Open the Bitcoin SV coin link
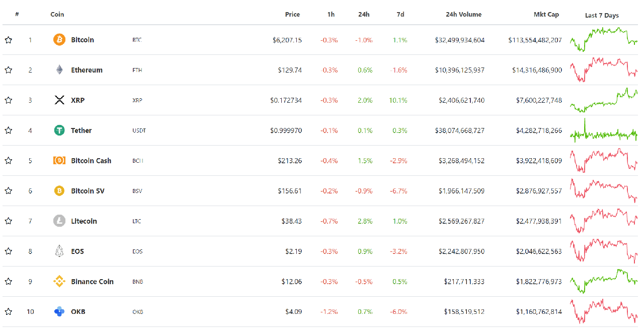Image resolution: width=644 pixels, height=328 pixels. (88, 191)
